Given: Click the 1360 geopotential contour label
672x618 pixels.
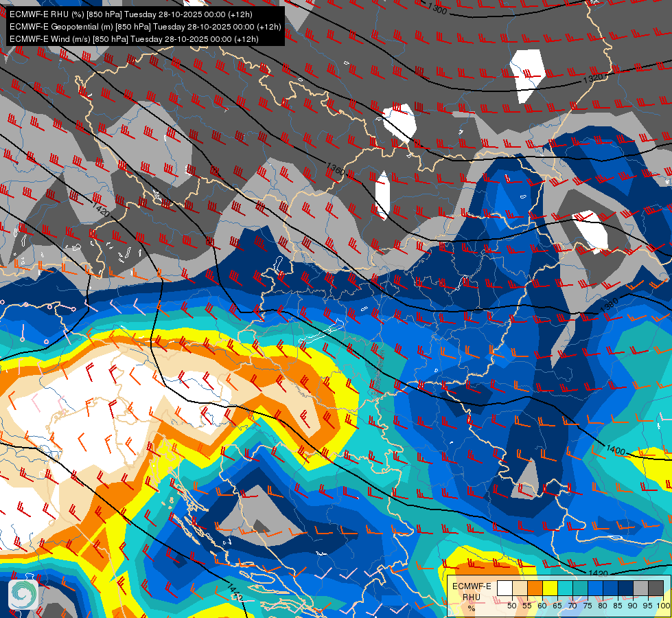Looking at the screenshot, I should 336,170.
